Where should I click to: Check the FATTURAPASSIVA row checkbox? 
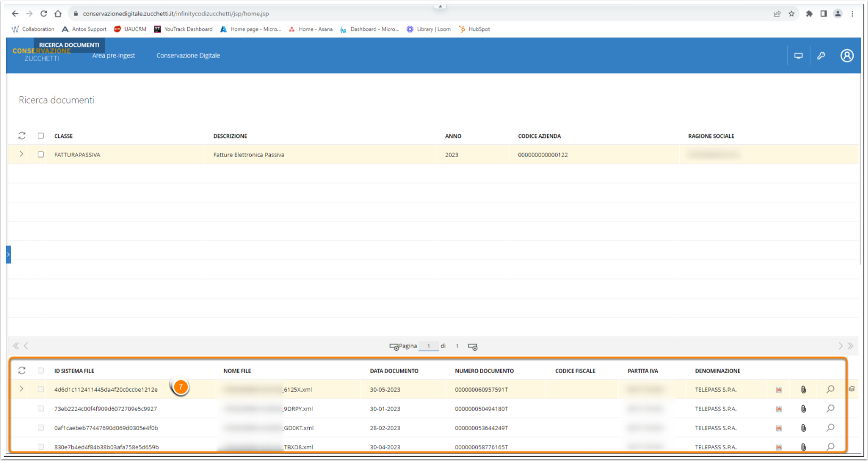tap(40, 154)
